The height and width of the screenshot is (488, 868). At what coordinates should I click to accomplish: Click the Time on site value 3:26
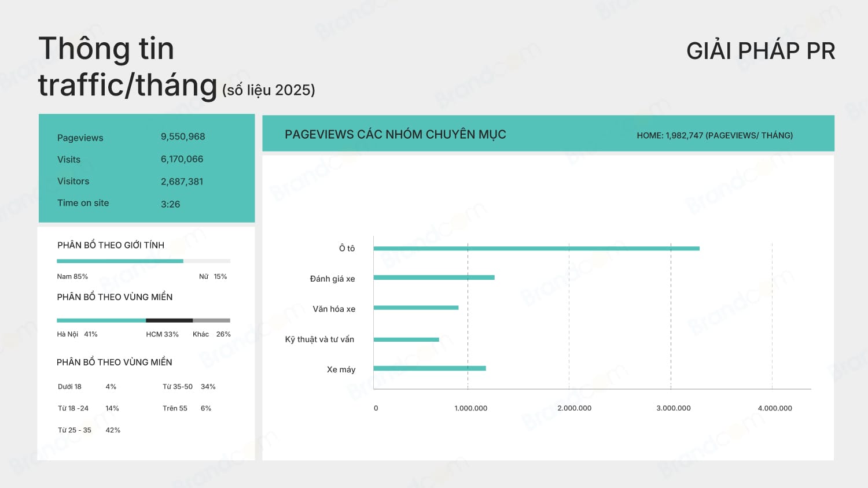(170, 204)
